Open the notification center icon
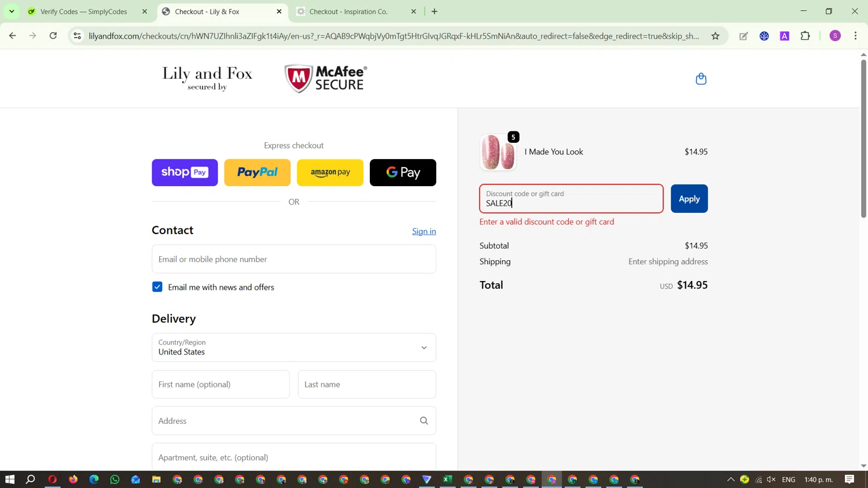 pos(849,479)
